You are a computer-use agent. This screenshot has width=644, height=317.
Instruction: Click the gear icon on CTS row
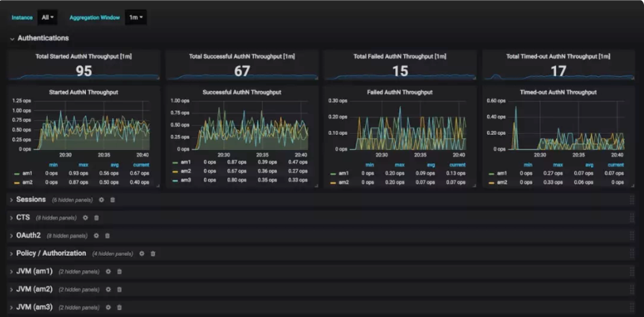[x=85, y=217]
